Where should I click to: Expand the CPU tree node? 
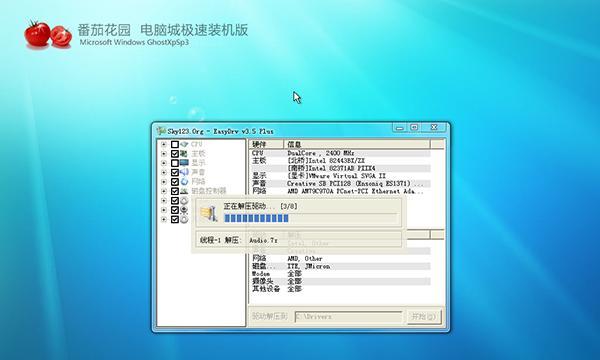pyautogui.click(x=164, y=144)
